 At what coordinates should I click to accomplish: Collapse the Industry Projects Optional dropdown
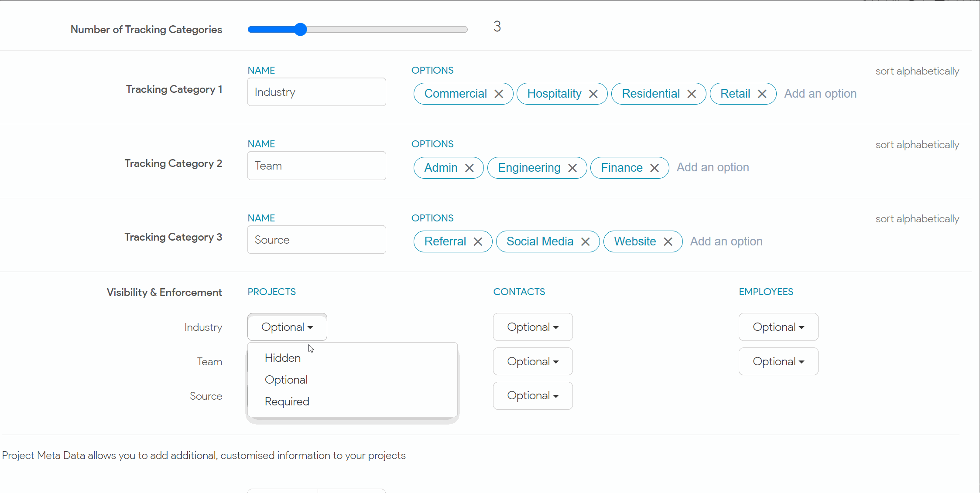click(x=287, y=327)
